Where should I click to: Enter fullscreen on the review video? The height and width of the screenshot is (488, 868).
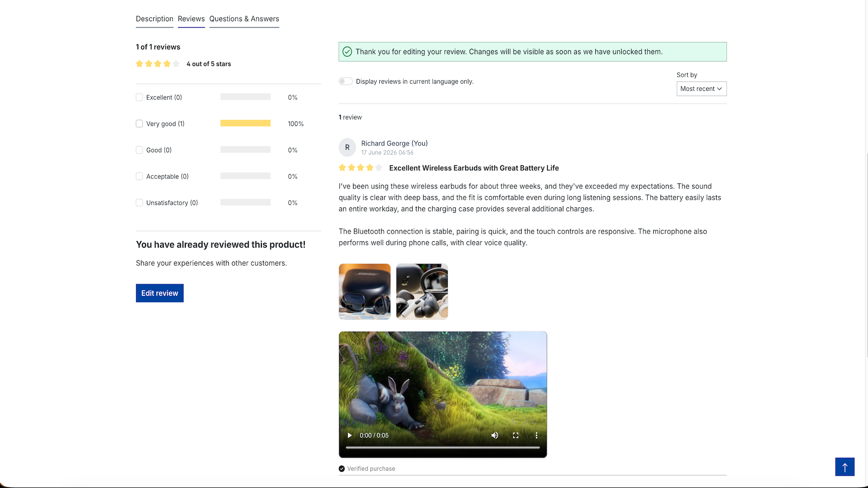tap(515, 436)
